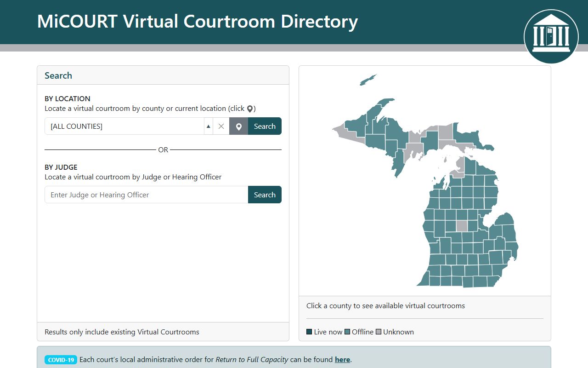Open the [ALL COUNTIES] combo box
The height and width of the screenshot is (368, 588).
point(124,126)
